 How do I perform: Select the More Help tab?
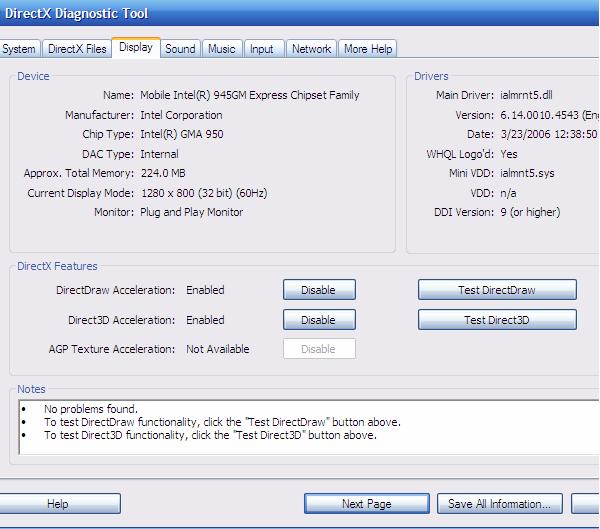tap(368, 49)
